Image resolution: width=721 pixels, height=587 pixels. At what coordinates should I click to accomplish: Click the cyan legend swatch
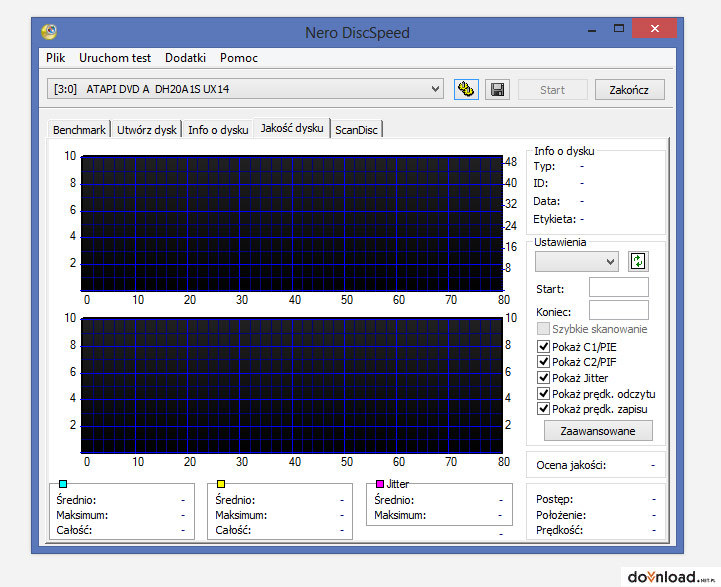pyautogui.click(x=63, y=484)
